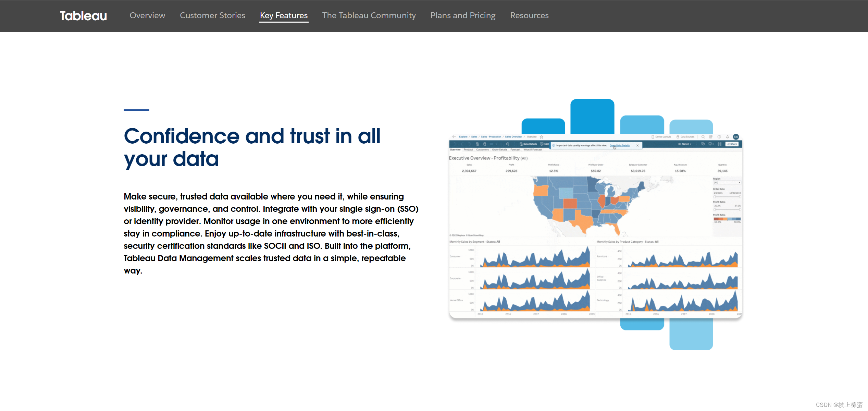The height and width of the screenshot is (411, 868).
Task: Open the Region (All) filter dropdown
Action: pyautogui.click(x=727, y=182)
